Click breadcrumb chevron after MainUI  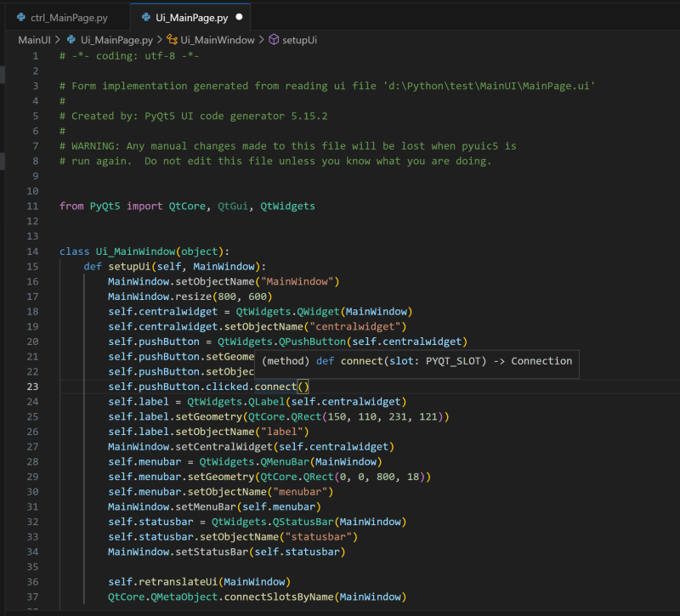tap(57, 40)
